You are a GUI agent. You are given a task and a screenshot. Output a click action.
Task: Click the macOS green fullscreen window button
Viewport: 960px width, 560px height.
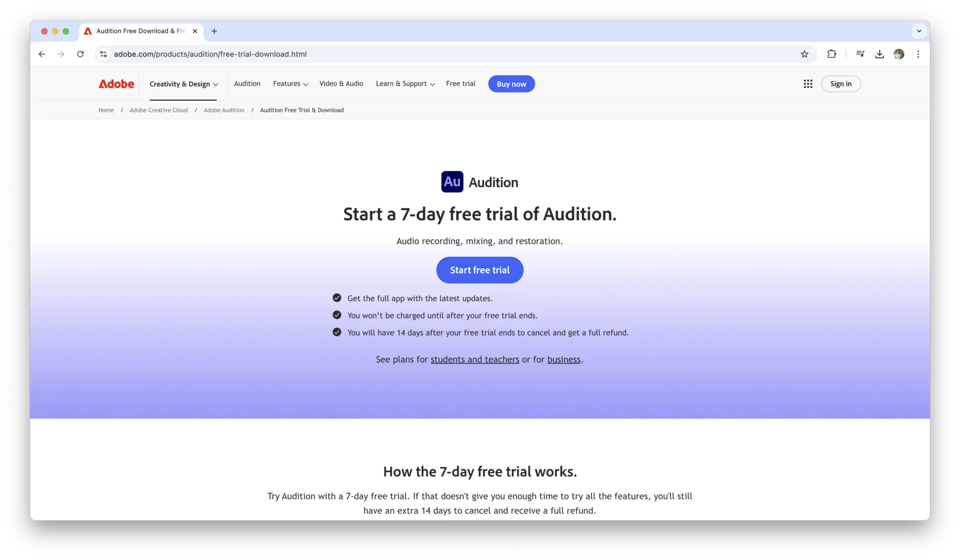pos(66,31)
